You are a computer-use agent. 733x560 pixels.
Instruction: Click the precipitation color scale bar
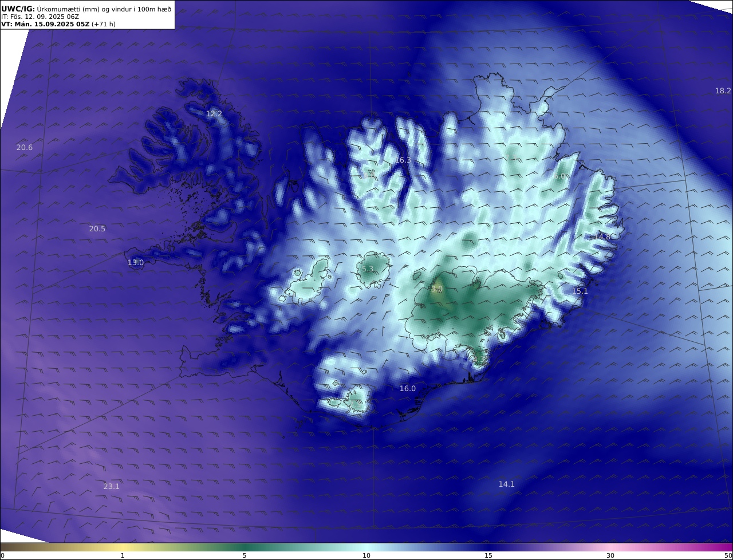[x=366, y=547]
